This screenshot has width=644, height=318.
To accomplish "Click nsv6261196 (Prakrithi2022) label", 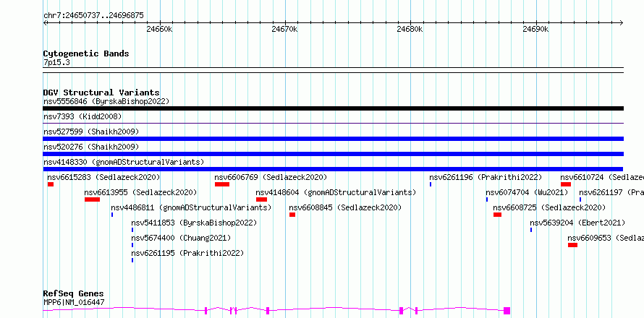I will 486,177.
